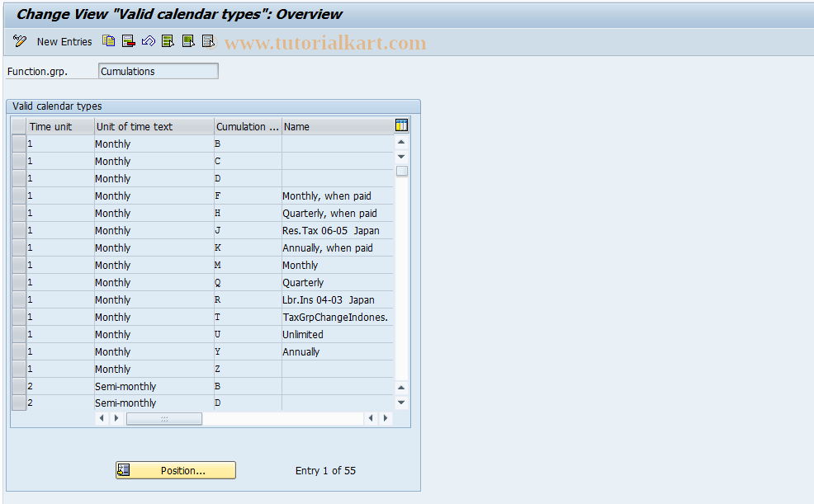
Task: Click 'Quarterly' name cell in Q row
Action: click(338, 283)
